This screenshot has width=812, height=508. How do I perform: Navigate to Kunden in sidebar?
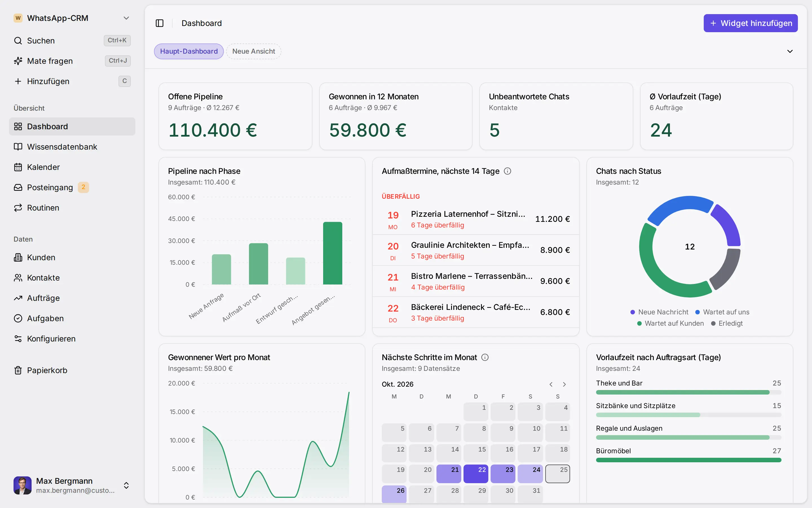(72, 257)
